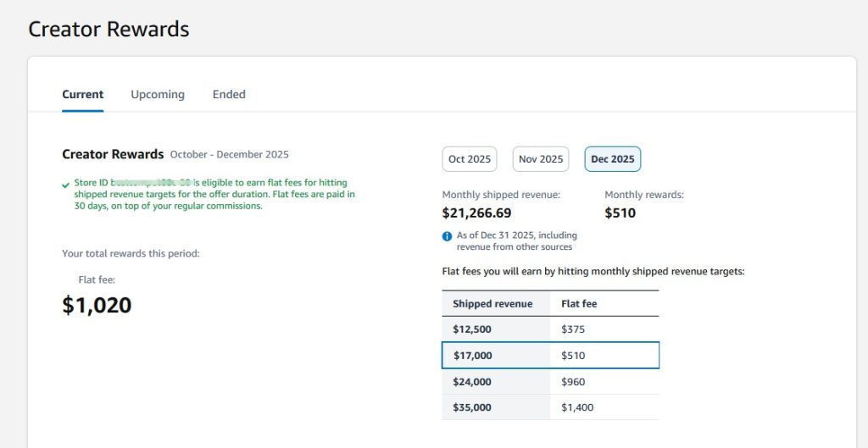Switch to the Current tab

coord(83,94)
